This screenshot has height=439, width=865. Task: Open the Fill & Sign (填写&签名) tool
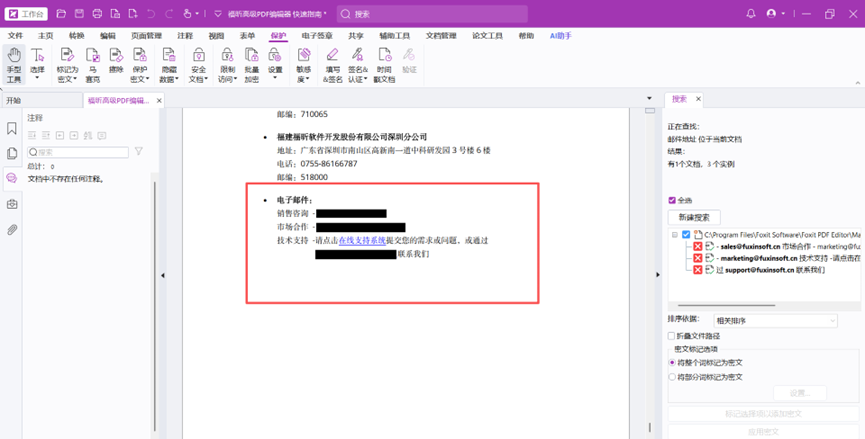tap(333, 65)
